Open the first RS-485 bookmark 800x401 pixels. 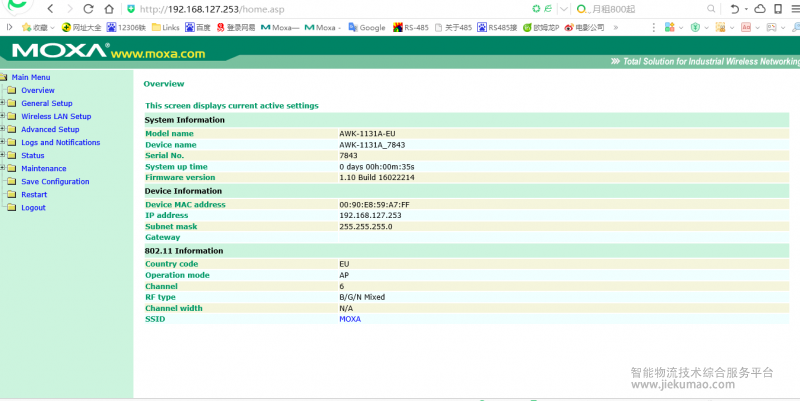pos(411,28)
